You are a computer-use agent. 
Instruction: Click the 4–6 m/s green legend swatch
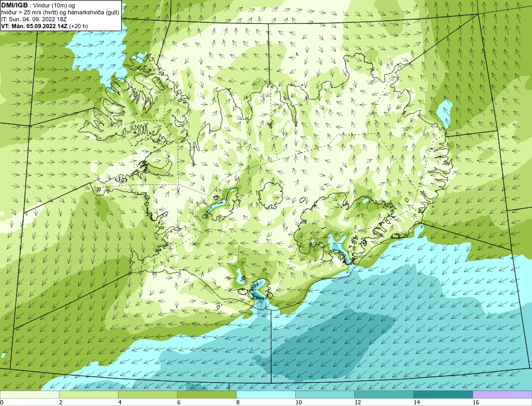(x=147, y=395)
